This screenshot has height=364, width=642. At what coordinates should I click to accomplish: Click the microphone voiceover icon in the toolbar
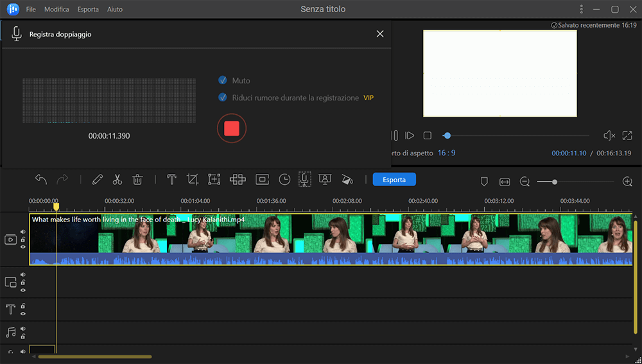click(304, 180)
